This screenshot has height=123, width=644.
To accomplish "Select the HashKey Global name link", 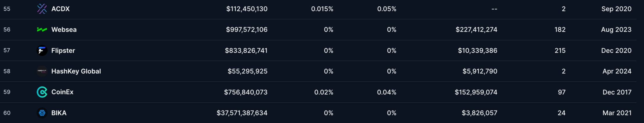I will pyautogui.click(x=76, y=71).
